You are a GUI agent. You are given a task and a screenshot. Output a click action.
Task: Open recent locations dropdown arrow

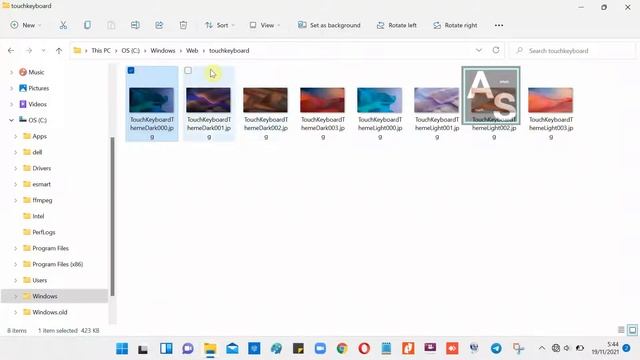[43, 51]
